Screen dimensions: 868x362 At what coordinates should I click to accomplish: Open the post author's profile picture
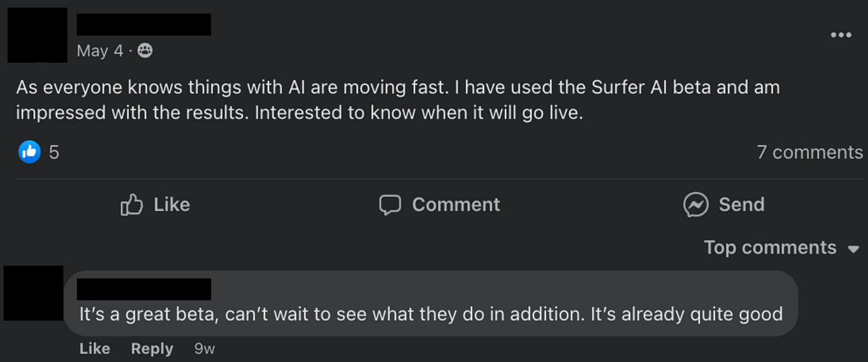[37, 35]
